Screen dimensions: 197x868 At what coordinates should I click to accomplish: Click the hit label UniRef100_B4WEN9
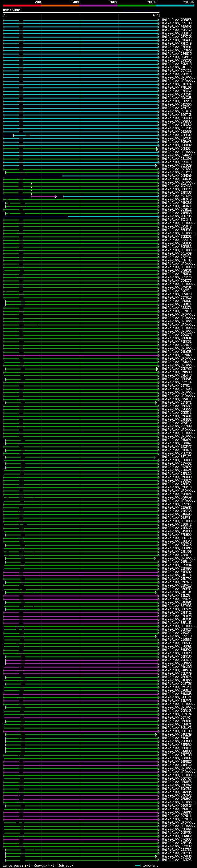pos(177,735)
